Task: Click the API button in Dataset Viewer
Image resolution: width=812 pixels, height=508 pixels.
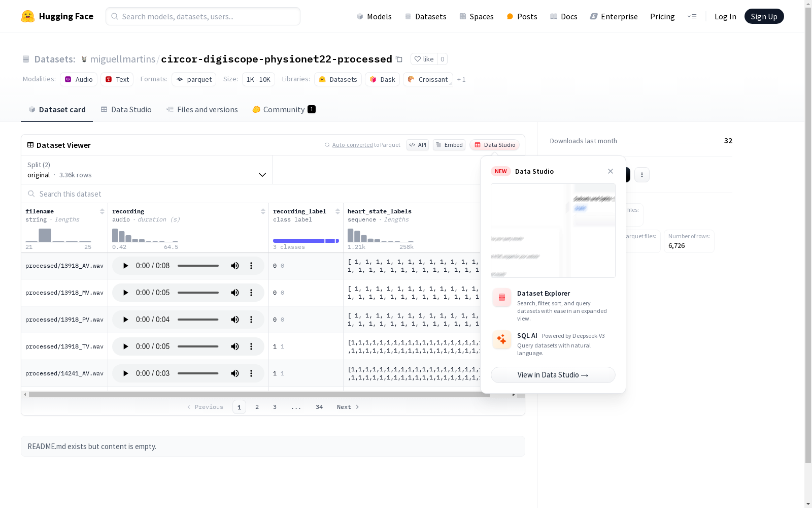Action: click(418, 145)
